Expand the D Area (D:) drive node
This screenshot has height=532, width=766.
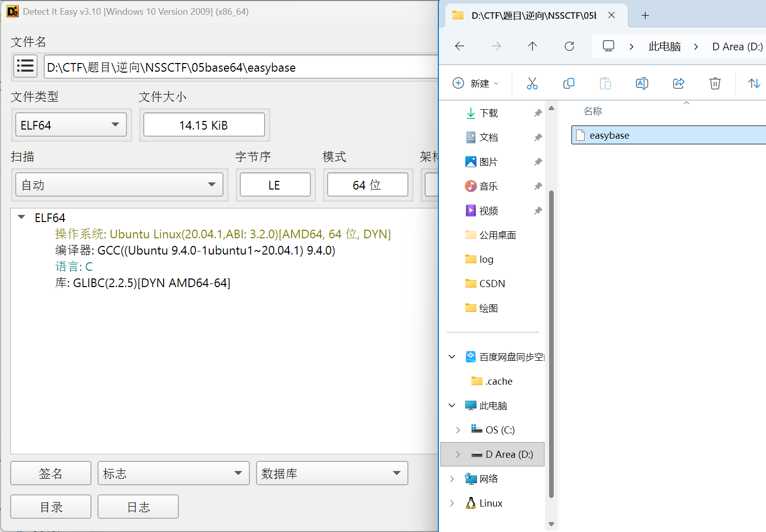[458, 454]
